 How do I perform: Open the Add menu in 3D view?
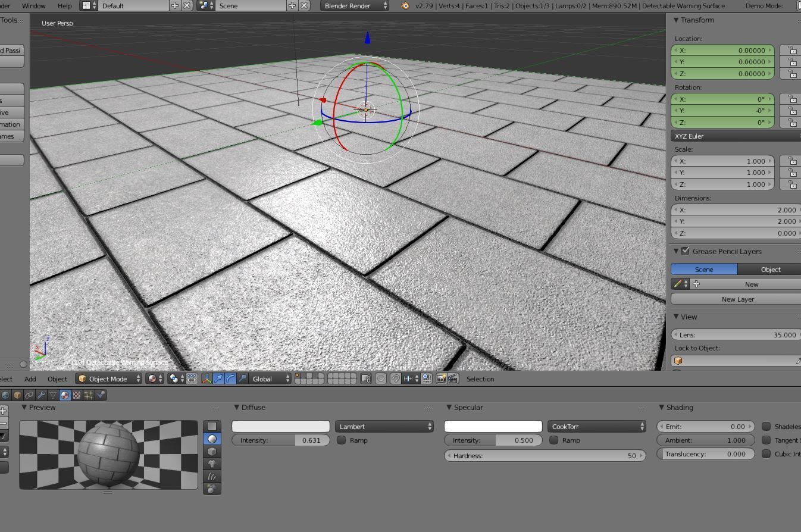(30, 379)
